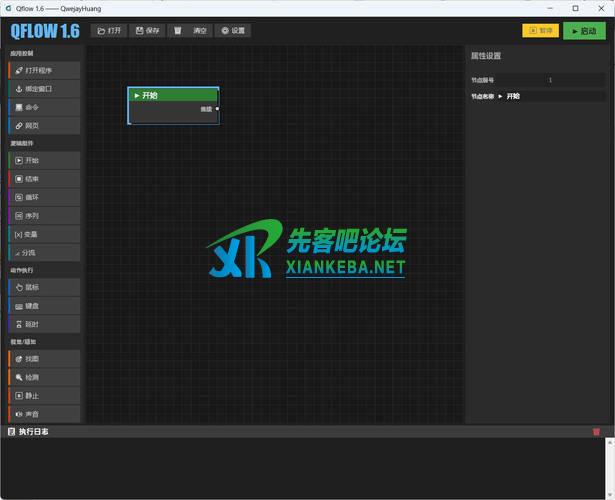Open 设置 (settings) from the toolbar
Screen dimensions: 615x500
click(x=232, y=31)
